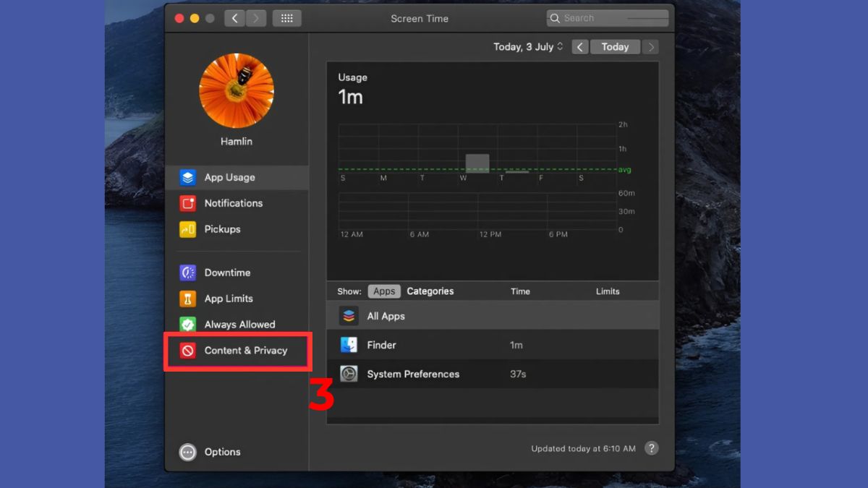Switch Show filter to Apps
The width and height of the screenshot is (868, 488).
pos(384,291)
